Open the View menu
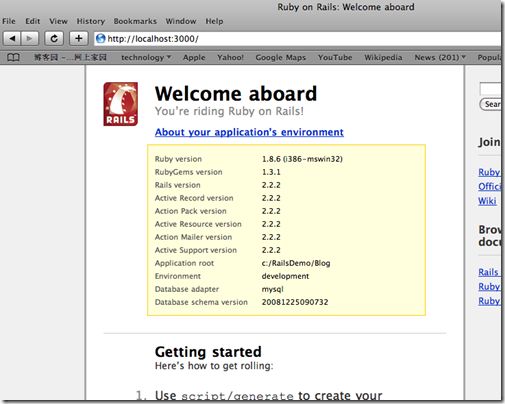 (x=58, y=21)
